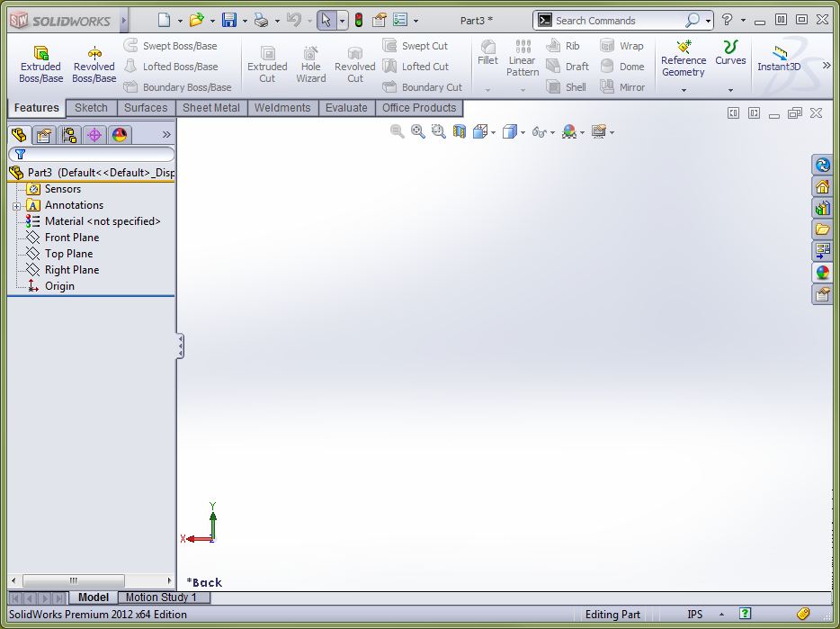840x629 pixels.
Task: Expand the Annotations tree node
Action: [x=16, y=206]
